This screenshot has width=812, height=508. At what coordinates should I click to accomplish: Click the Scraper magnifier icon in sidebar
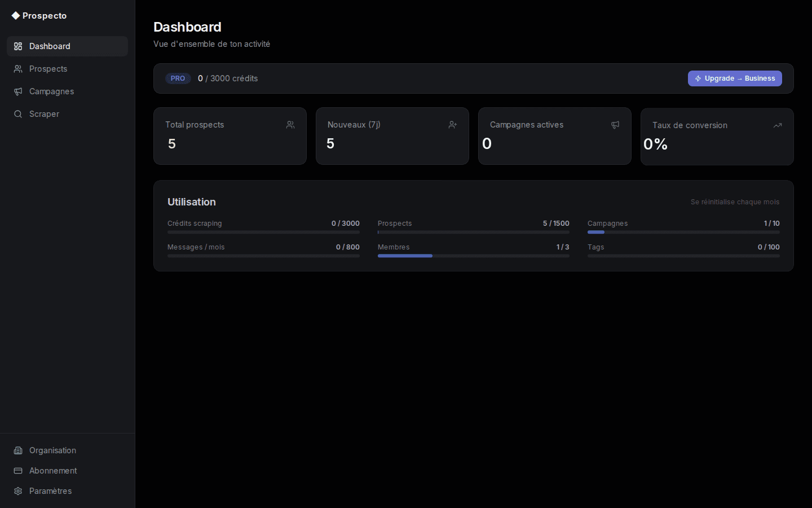(x=18, y=114)
